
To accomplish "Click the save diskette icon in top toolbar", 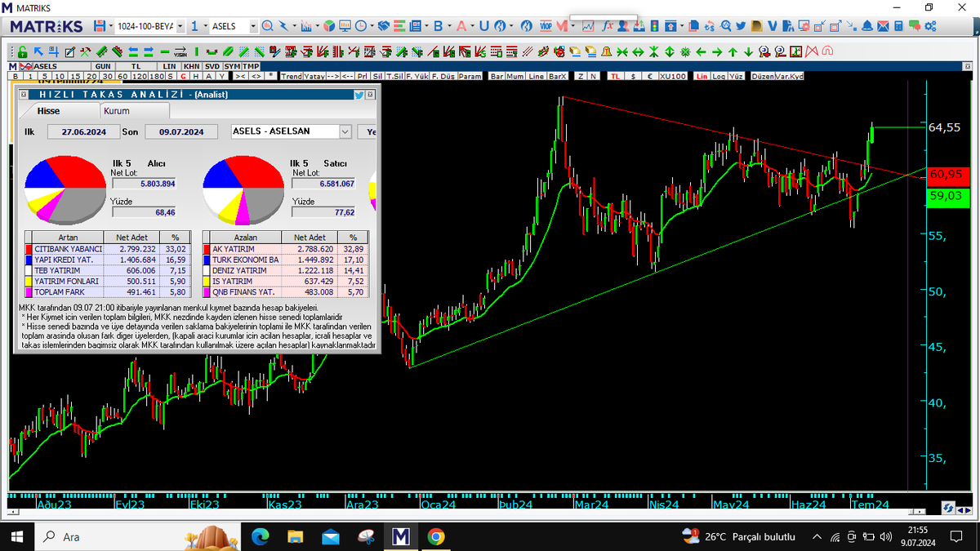I will click(99, 26).
